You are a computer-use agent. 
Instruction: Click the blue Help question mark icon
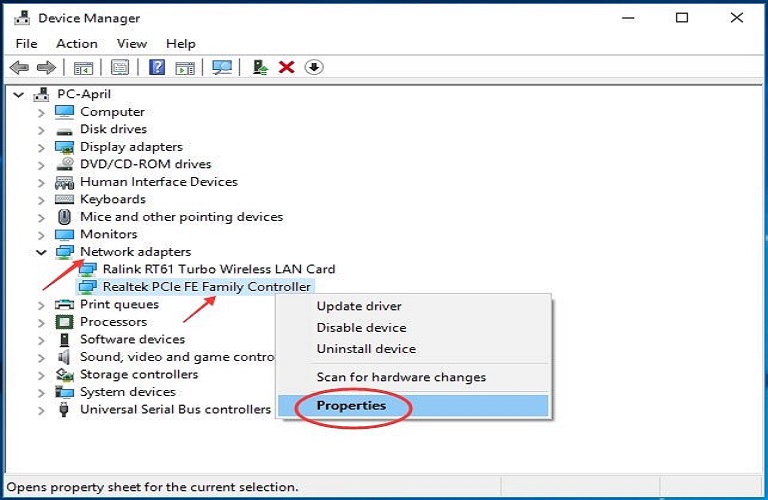(157, 67)
